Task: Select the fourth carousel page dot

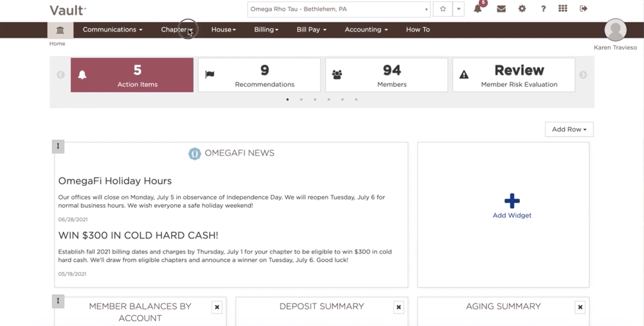Action: coord(329,99)
